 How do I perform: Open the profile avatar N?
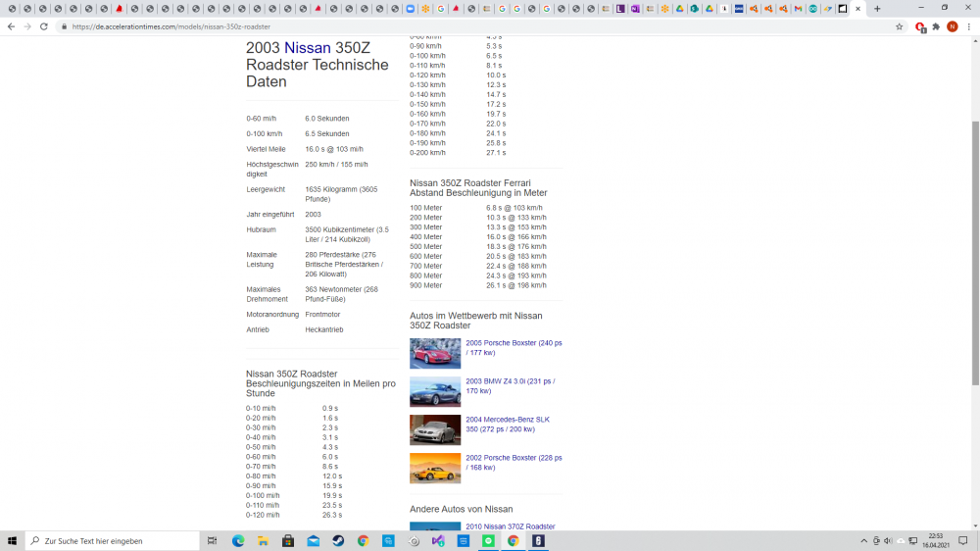953,26
